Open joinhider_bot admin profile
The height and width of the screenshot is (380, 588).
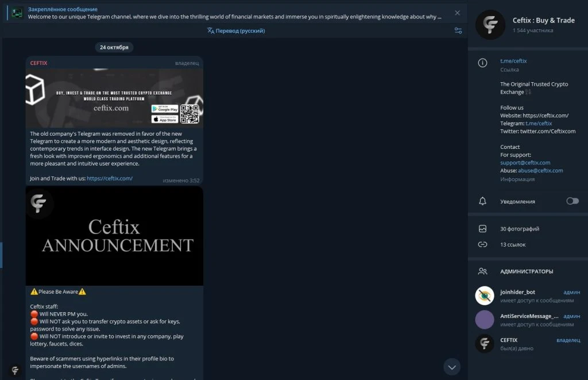click(x=528, y=296)
